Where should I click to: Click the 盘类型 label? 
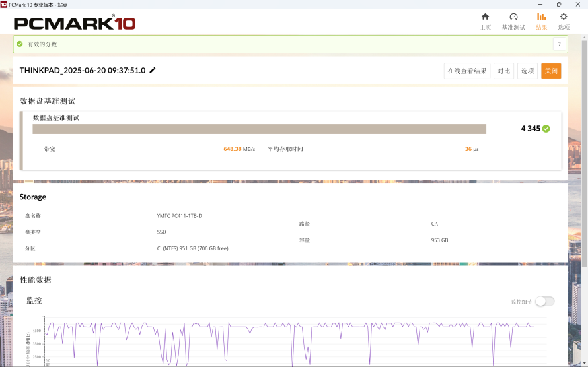(33, 232)
